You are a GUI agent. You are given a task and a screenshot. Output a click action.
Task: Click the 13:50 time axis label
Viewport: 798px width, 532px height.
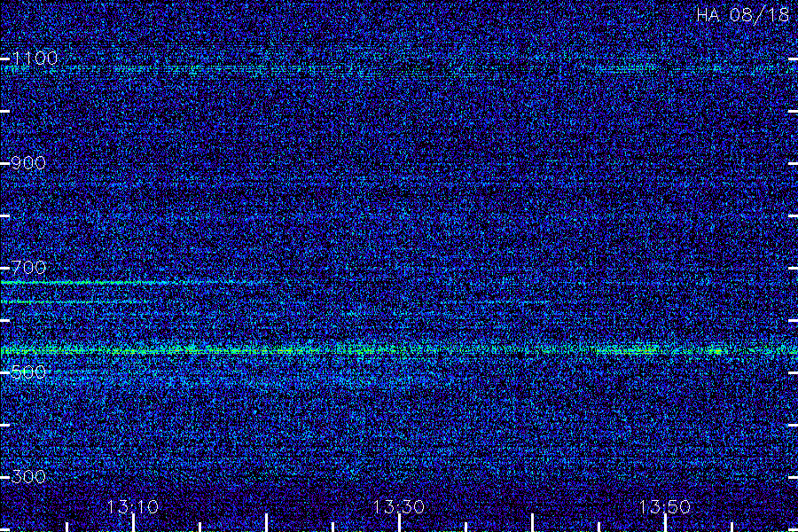(665, 506)
